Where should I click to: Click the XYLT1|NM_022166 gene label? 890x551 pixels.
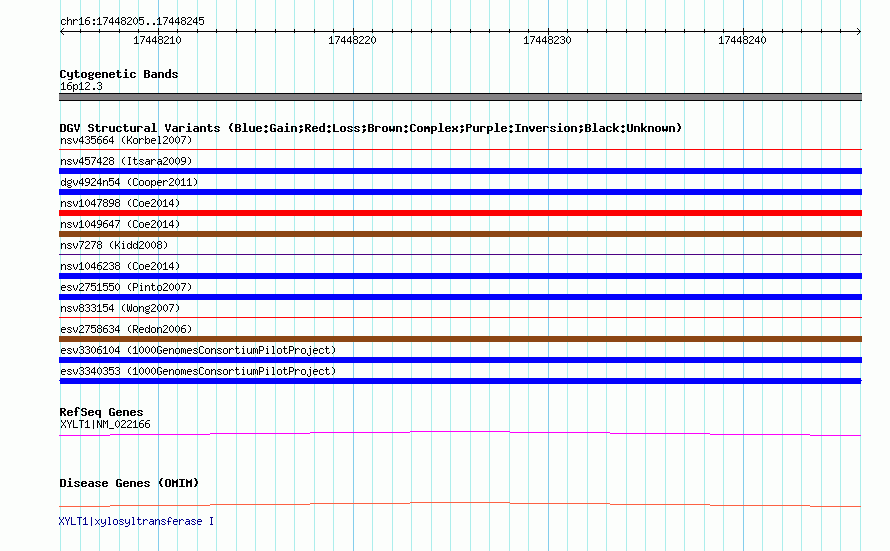point(105,424)
